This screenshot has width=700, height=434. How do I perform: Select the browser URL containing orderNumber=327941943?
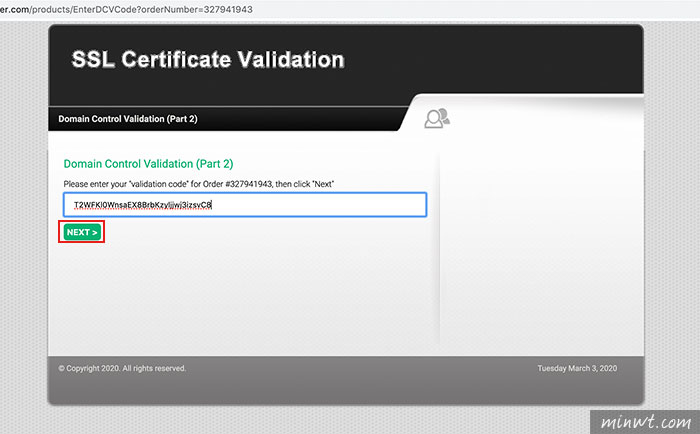tap(126, 9)
